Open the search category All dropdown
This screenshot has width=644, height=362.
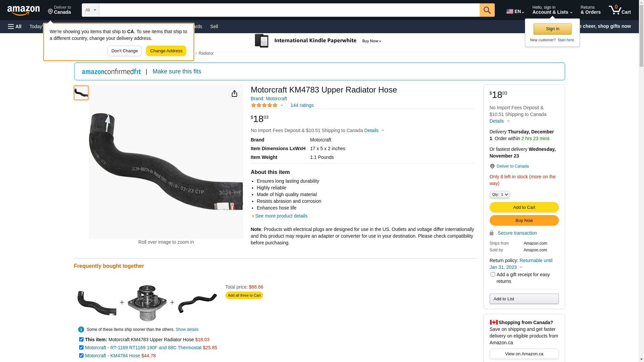(x=91, y=10)
